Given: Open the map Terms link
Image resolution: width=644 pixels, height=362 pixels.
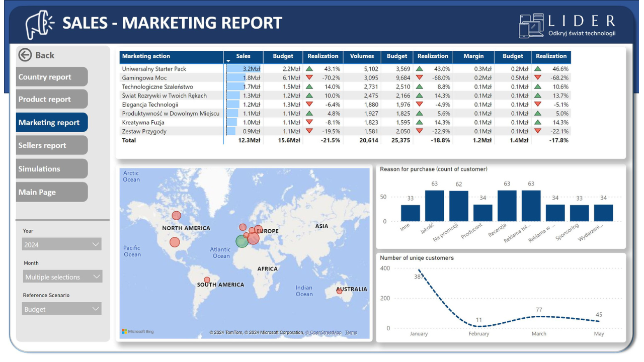Looking at the screenshot, I should pyautogui.click(x=351, y=332).
